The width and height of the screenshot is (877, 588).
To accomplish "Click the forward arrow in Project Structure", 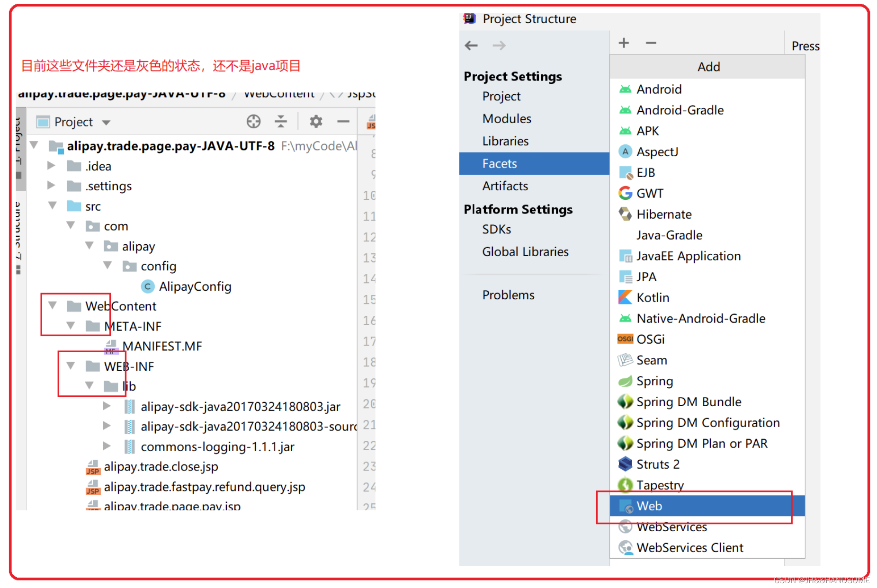I will [x=499, y=45].
